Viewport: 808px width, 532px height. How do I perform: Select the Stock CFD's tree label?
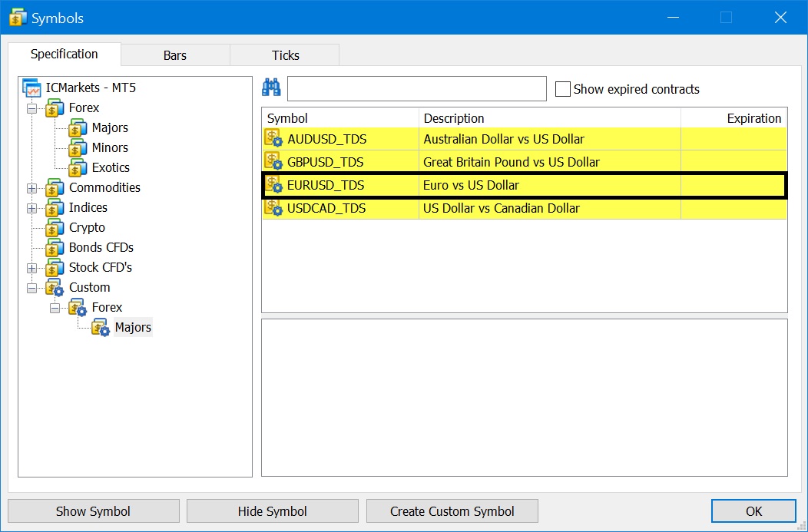coord(101,268)
